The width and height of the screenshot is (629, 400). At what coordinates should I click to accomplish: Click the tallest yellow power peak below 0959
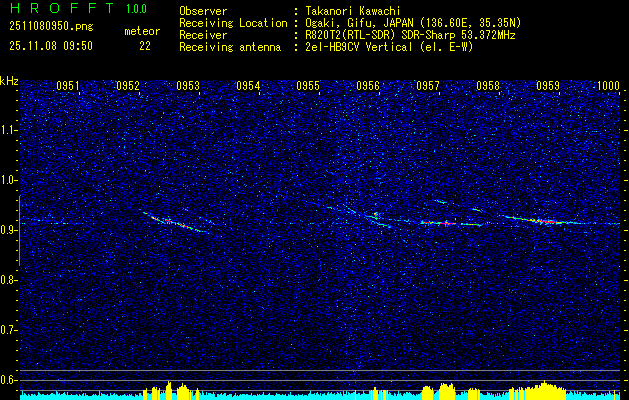pyautogui.click(x=544, y=390)
